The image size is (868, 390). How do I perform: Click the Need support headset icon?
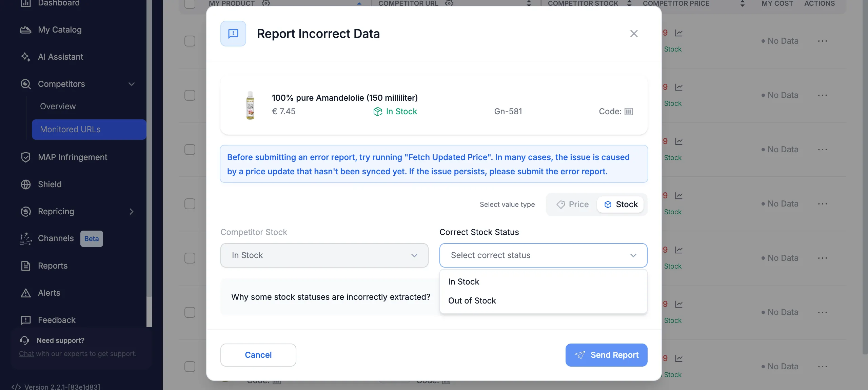(x=24, y=340)
